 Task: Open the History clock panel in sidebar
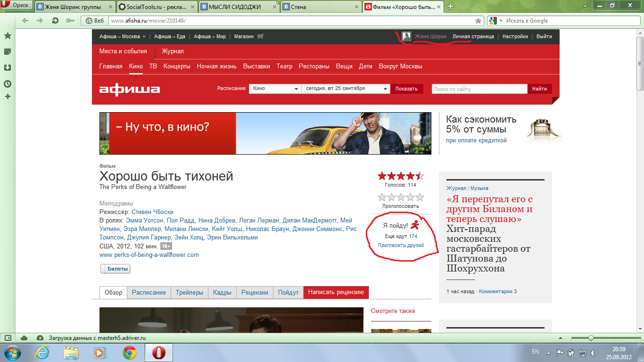(x=8, y=84)
